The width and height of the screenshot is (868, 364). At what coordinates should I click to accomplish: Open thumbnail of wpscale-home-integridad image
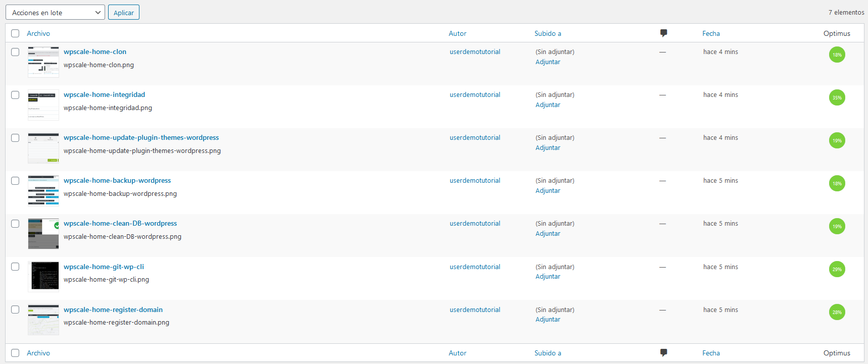coord(43,105)
